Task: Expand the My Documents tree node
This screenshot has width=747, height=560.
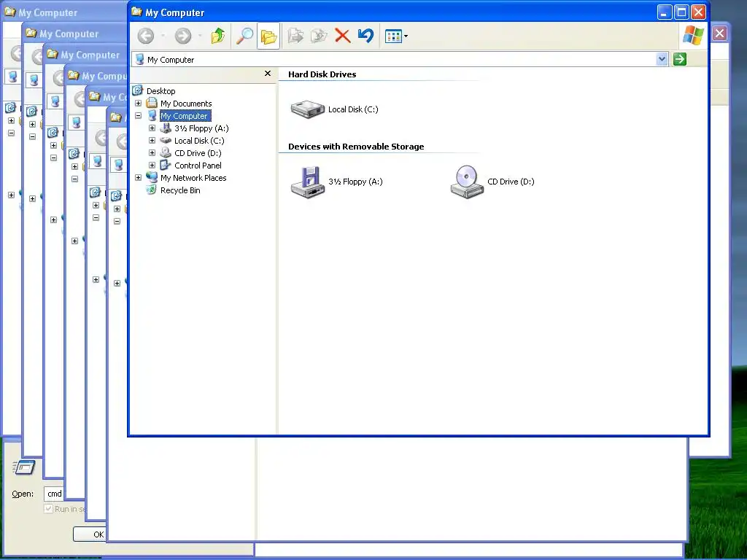Action: pos(138,104)
